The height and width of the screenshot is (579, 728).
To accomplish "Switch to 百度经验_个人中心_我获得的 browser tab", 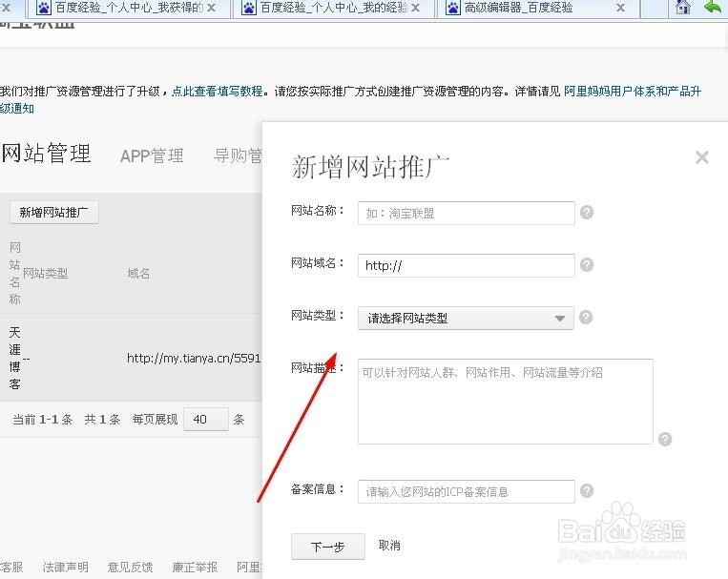I will tap(127, 8).
